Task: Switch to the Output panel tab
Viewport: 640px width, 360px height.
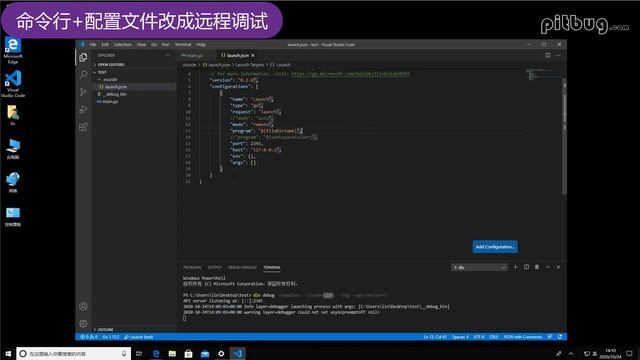Action: click(x=215, y=267)
